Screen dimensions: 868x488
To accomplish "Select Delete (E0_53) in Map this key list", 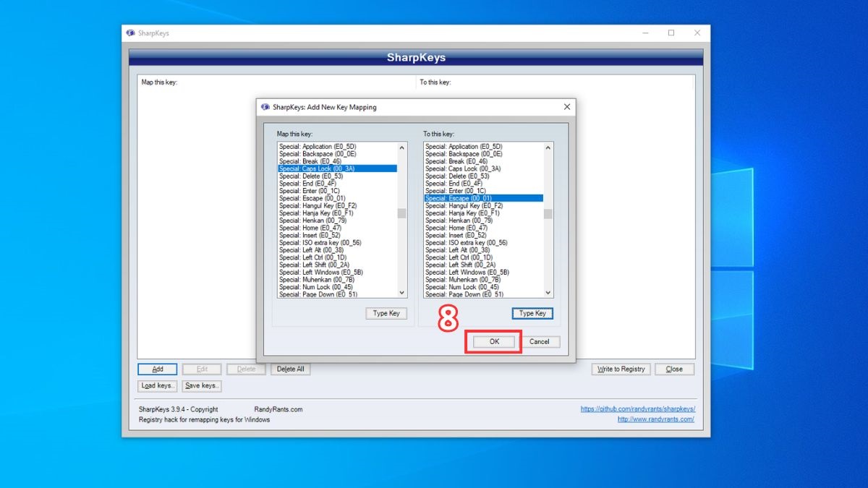I will [x=338, y=176].
